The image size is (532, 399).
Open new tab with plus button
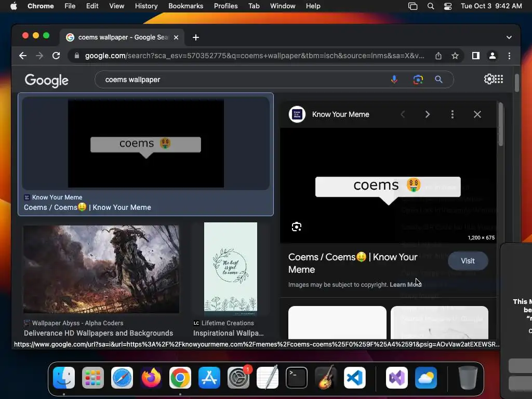(196, 37)
